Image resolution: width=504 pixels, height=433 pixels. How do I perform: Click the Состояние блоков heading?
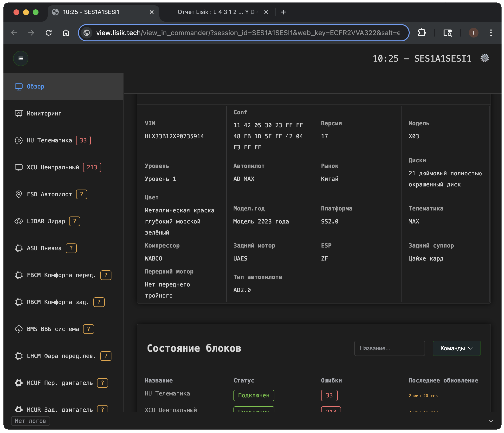coord(194,349)
